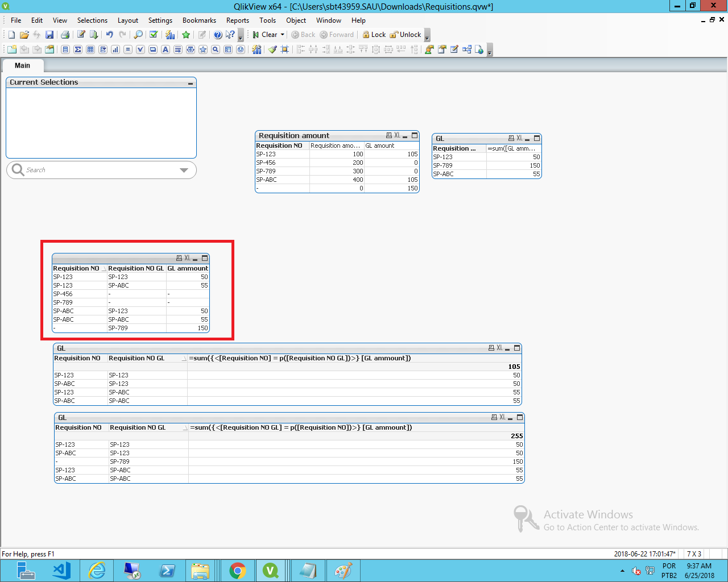Screen dimensions: 728x582
Task: Minimize the Current Selections box
Action: [191, 83]
